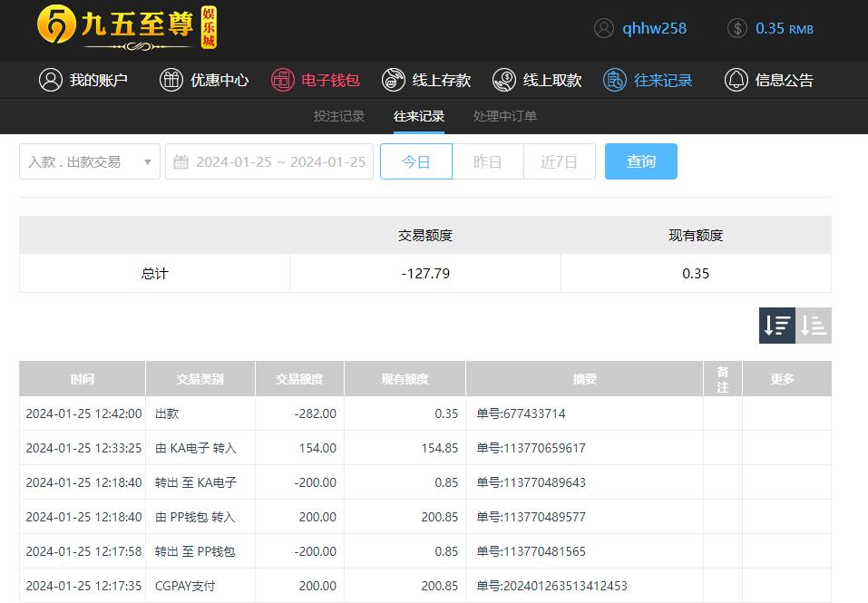Click order number 单号:113770481565
The height and width of the screenshot is (603, 868).
(x=531, y=551)
